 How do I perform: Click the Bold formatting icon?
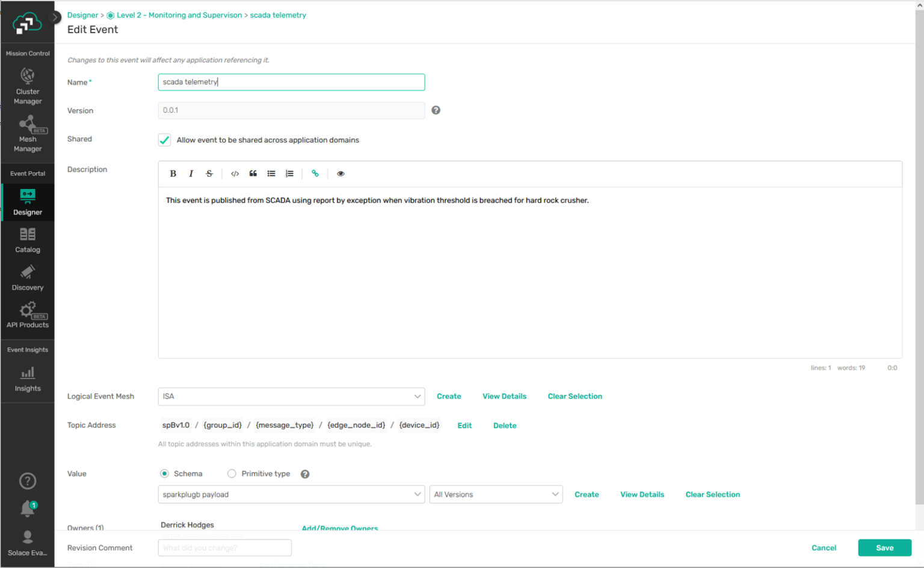click(x=173, y=174)
